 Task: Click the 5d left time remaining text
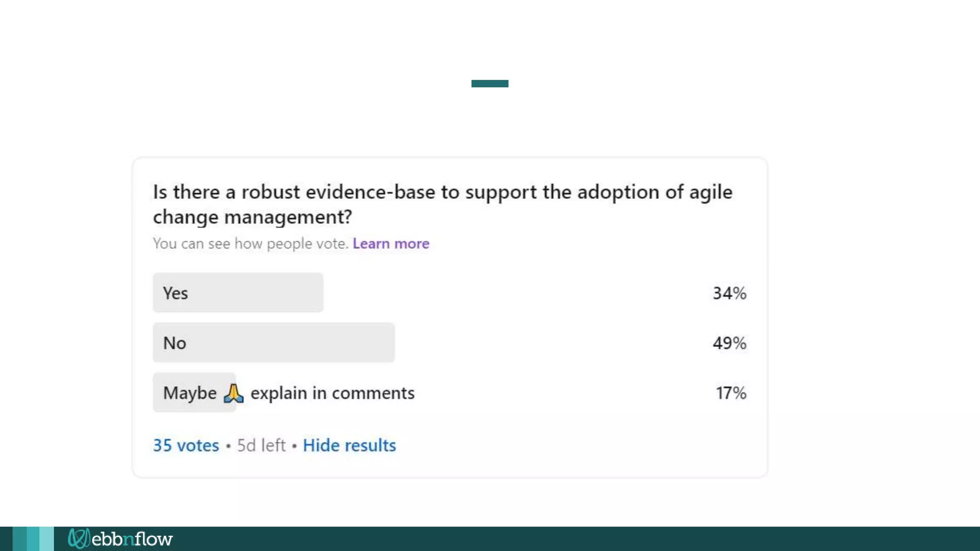point(261,445)
